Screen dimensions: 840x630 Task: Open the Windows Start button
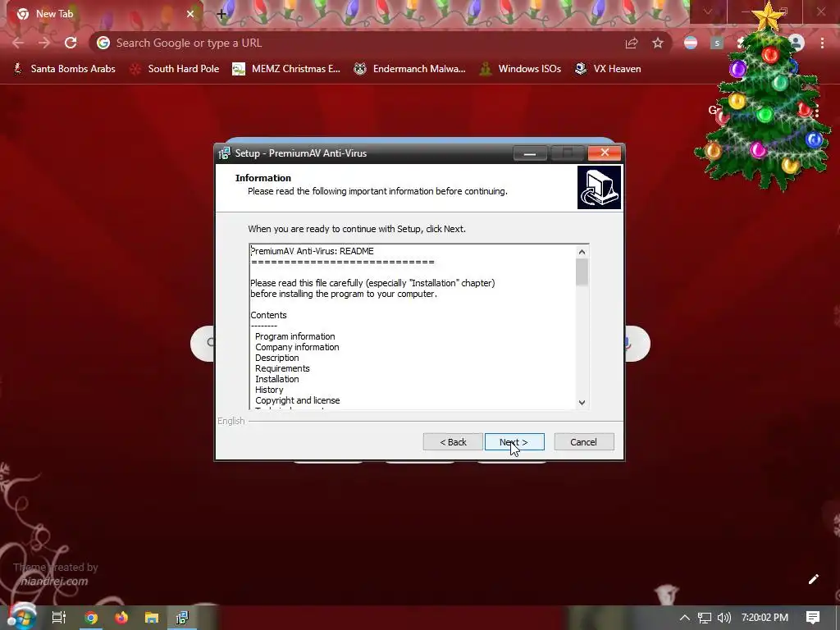point(21,617)
